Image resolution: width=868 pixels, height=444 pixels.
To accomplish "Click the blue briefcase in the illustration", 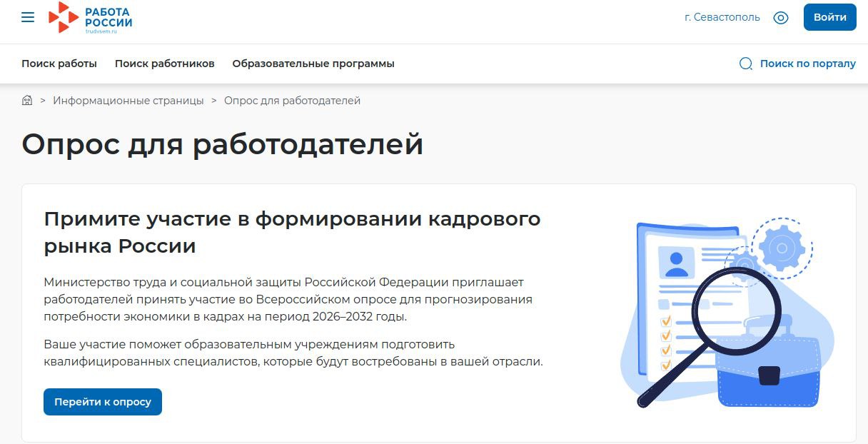I will (769, 369).
